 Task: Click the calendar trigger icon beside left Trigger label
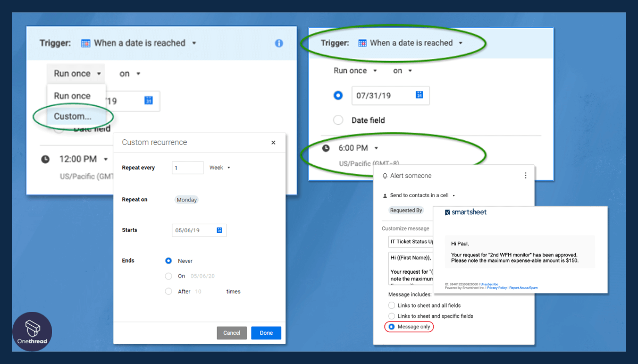87,43
